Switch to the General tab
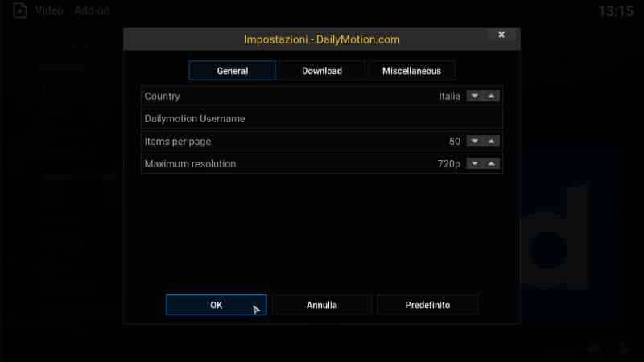 (233, 71)
